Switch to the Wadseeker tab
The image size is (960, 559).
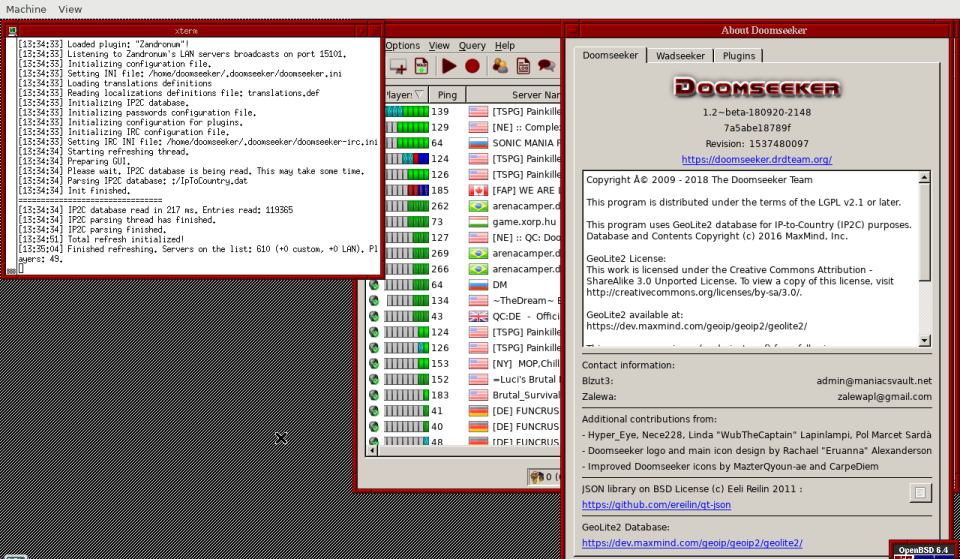click(x=680, y=56)
